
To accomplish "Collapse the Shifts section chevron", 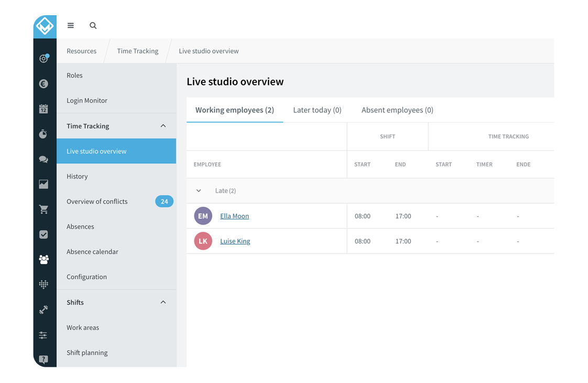I will (x=163, y=302).
